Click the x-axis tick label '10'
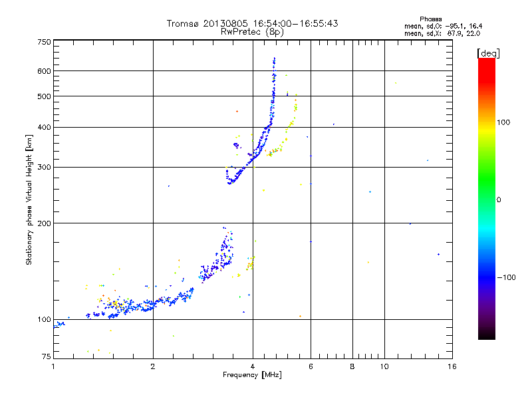The image size is (532, 399). tap(384, 366)
